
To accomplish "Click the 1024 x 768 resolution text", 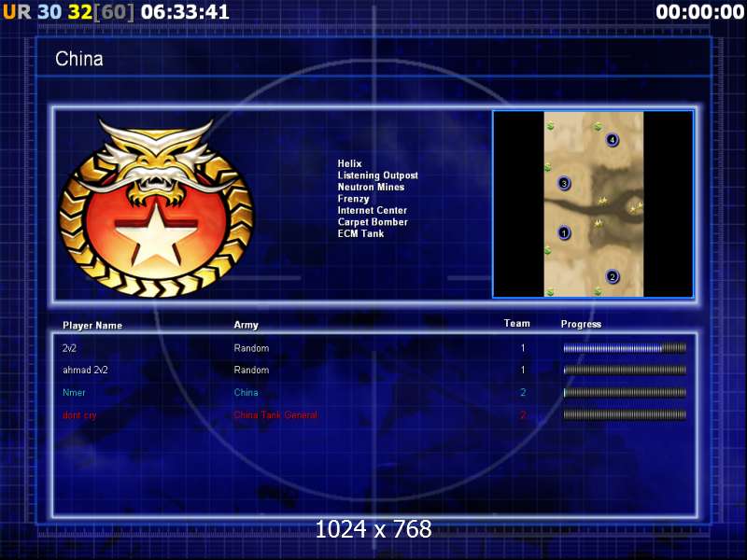I will coord(373,529).
